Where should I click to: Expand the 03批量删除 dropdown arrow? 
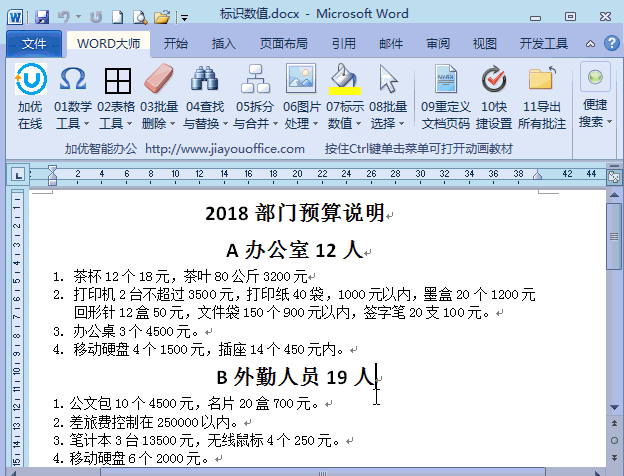172,124
